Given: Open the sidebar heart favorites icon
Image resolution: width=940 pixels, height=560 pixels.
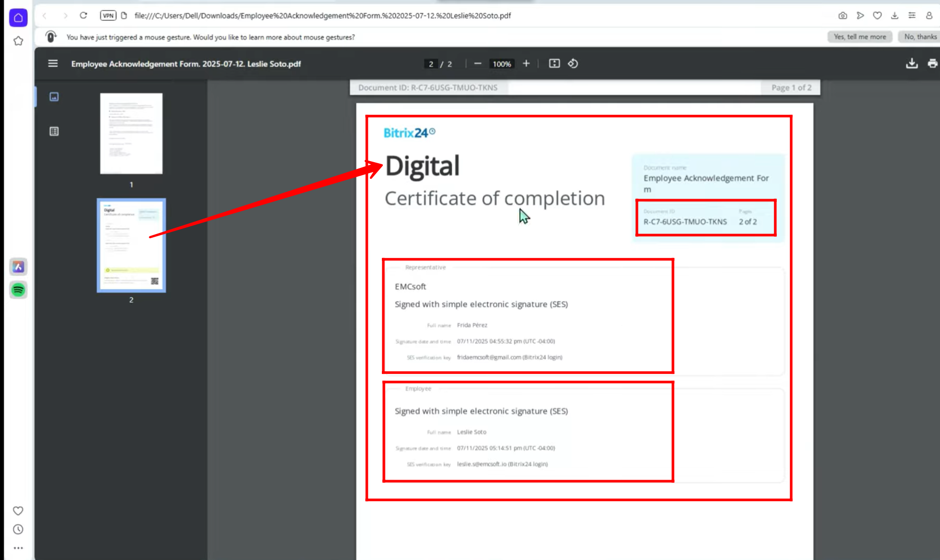Looking at the screenshot, I should (18, 511).
